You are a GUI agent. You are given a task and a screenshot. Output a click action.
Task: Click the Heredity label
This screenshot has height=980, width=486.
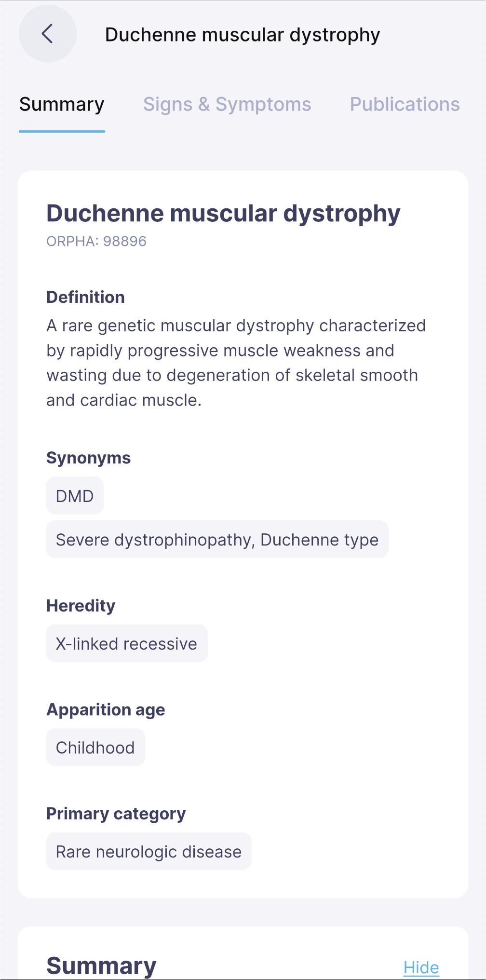(81, 606)
